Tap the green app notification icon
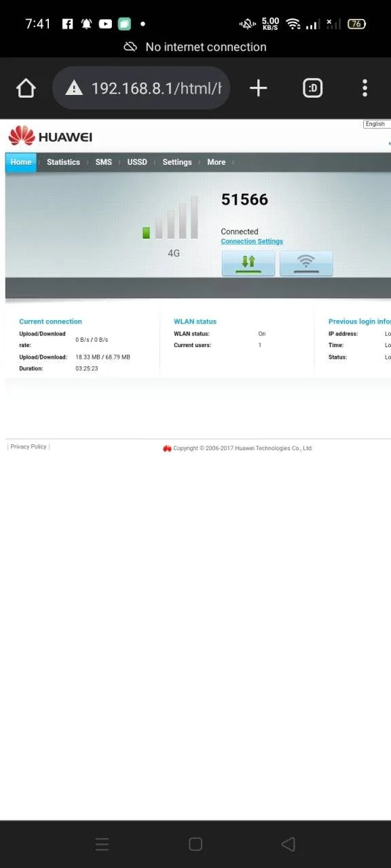 pyautogui.click(x=124, y=24)
